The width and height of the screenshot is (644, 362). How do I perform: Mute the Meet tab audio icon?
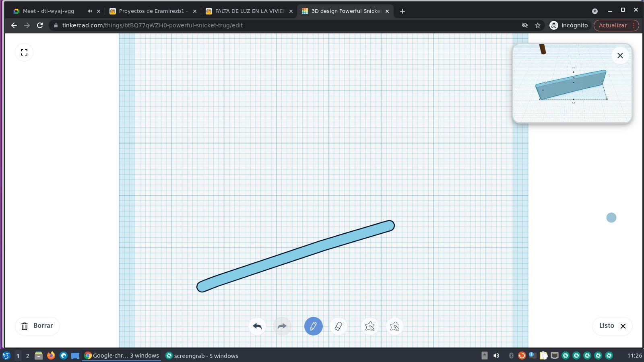90,11
